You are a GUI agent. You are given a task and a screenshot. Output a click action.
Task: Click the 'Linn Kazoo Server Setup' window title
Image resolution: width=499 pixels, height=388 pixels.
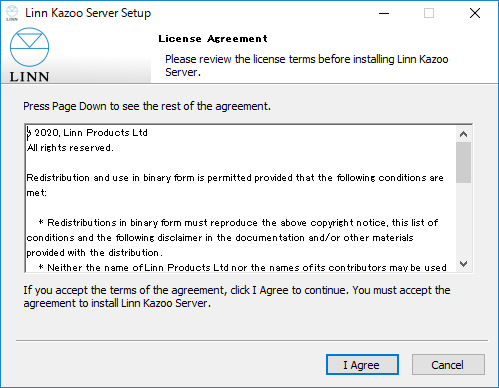[x=88, y=13]
